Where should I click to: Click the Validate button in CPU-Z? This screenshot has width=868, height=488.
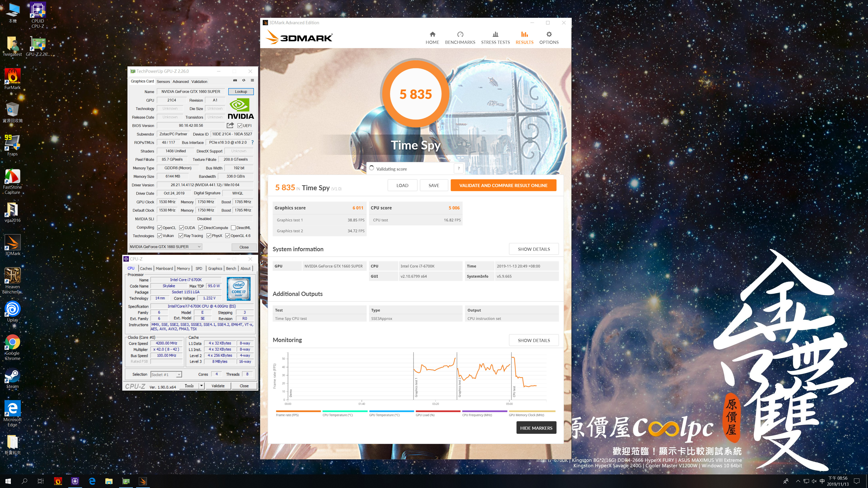218,386
